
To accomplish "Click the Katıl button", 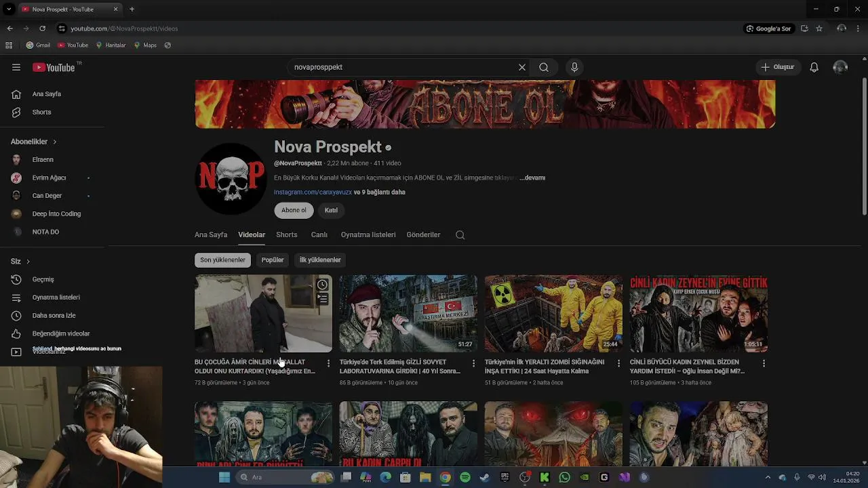I will 331,210.
